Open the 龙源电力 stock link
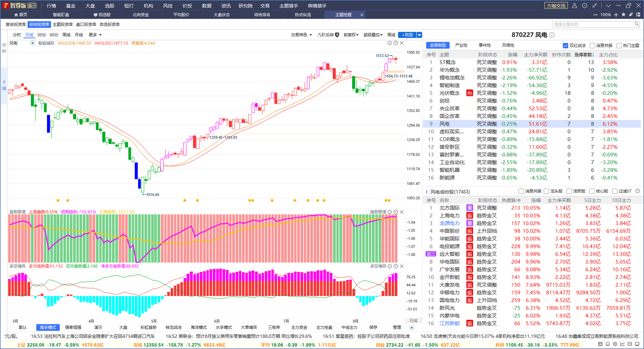The width and height of the screenshot is (644, 349). pyautogui.click(x=450, y=223)
